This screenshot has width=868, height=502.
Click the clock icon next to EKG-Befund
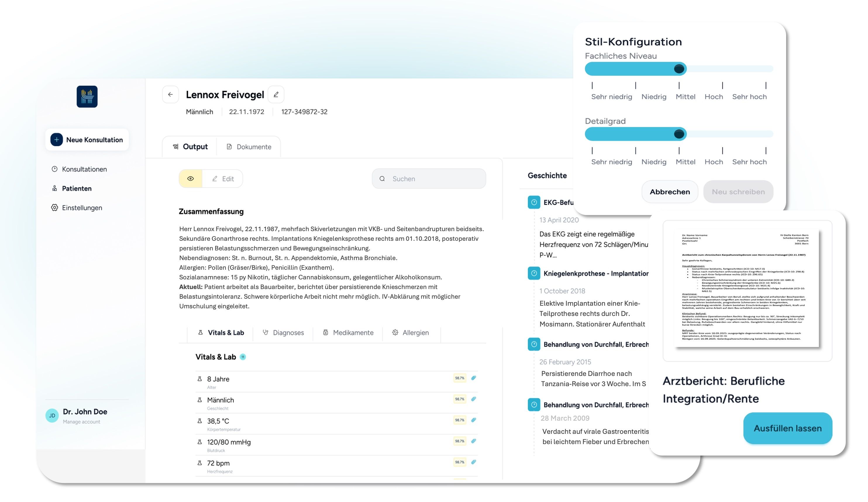(x=534, y=203)
